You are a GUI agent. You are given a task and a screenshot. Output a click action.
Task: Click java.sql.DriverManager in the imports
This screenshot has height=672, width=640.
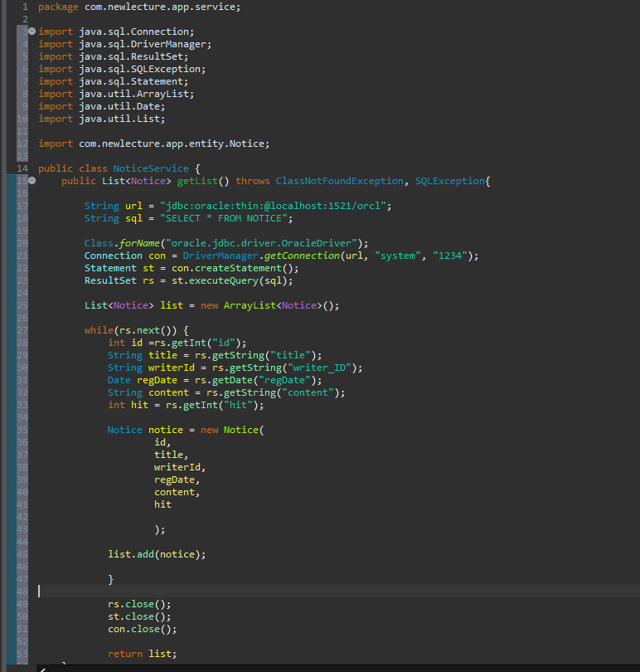coord(143,45)
